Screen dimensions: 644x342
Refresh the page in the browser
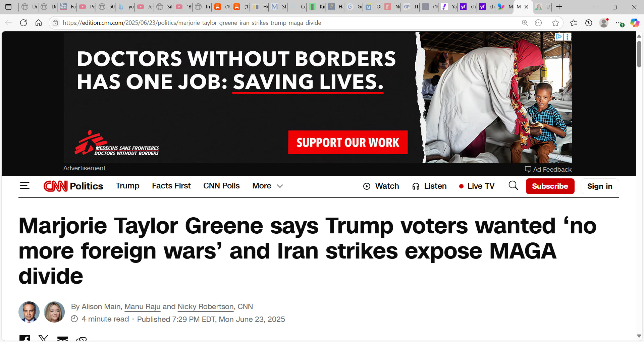click(23, 23)
